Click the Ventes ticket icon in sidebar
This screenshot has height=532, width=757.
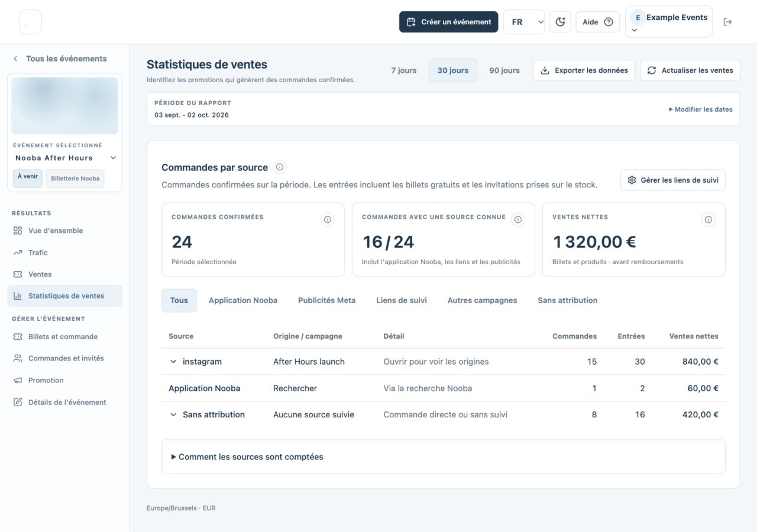click(18, 274)
